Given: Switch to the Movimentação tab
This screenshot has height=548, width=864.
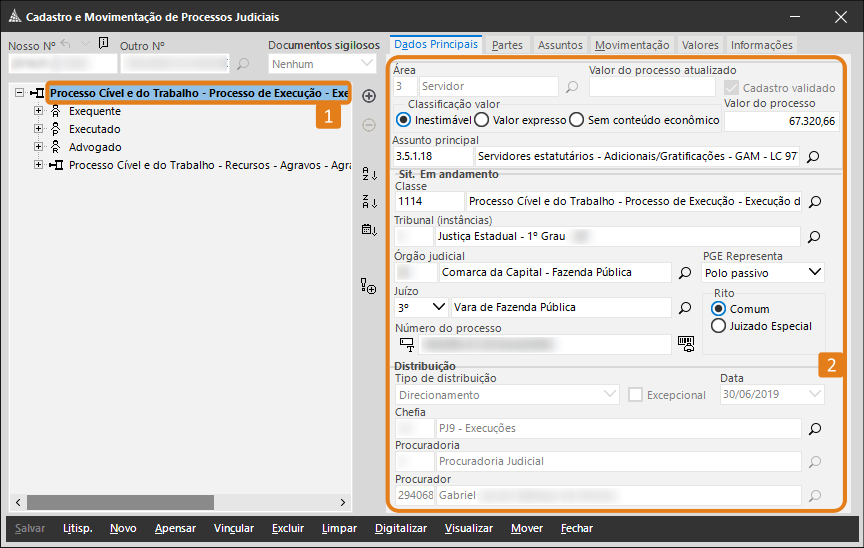Looking at the screenshot, I should (x=632, y=45).
